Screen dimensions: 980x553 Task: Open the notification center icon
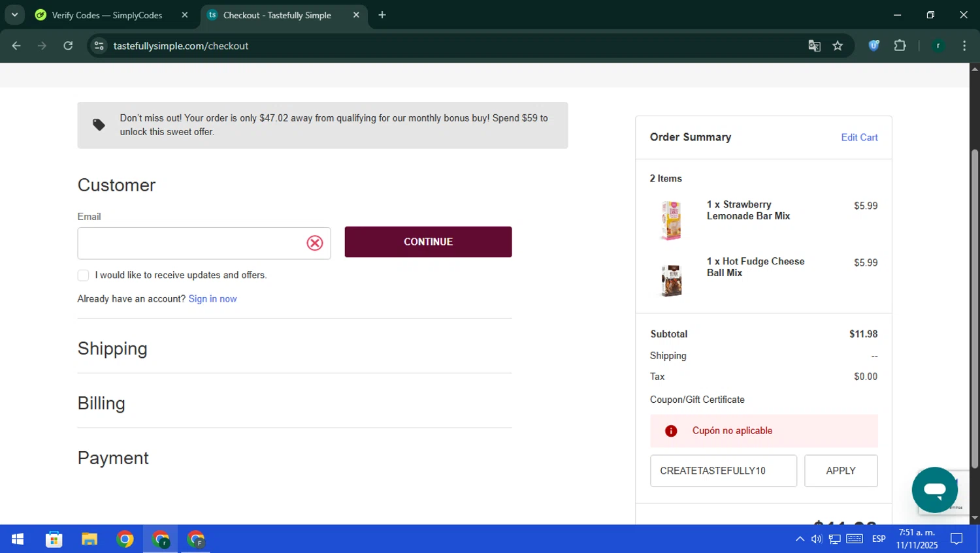coord(956,539)
